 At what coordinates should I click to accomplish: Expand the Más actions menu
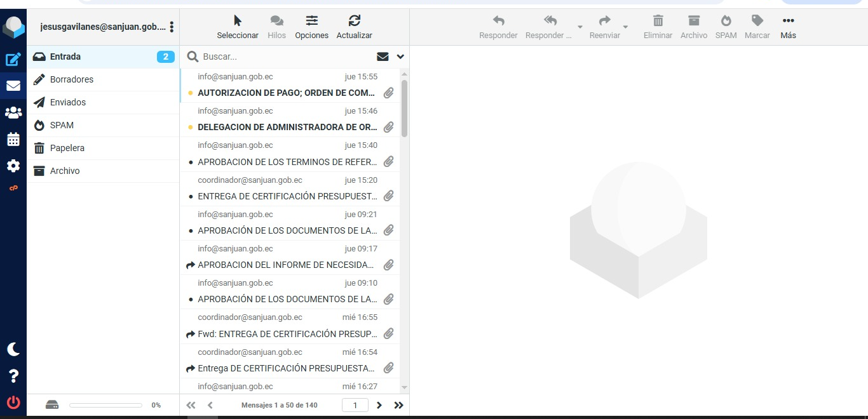click(x=788, y=26)
